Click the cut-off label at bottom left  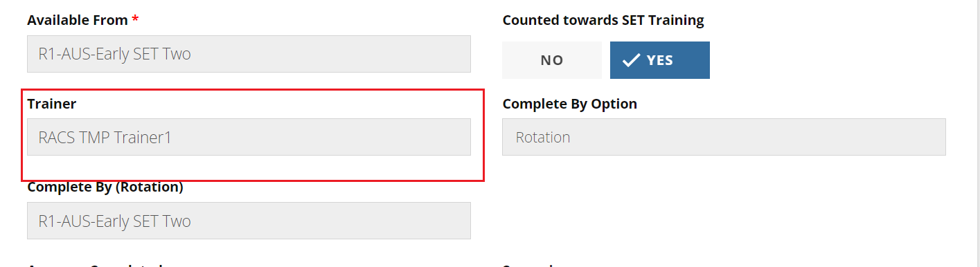(95, 264)
